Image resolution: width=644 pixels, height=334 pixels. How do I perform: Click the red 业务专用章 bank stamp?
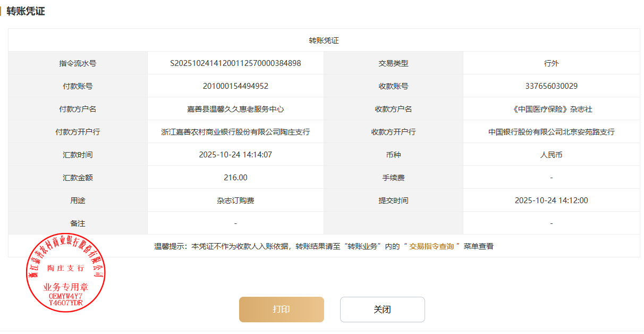click(65, 272)
